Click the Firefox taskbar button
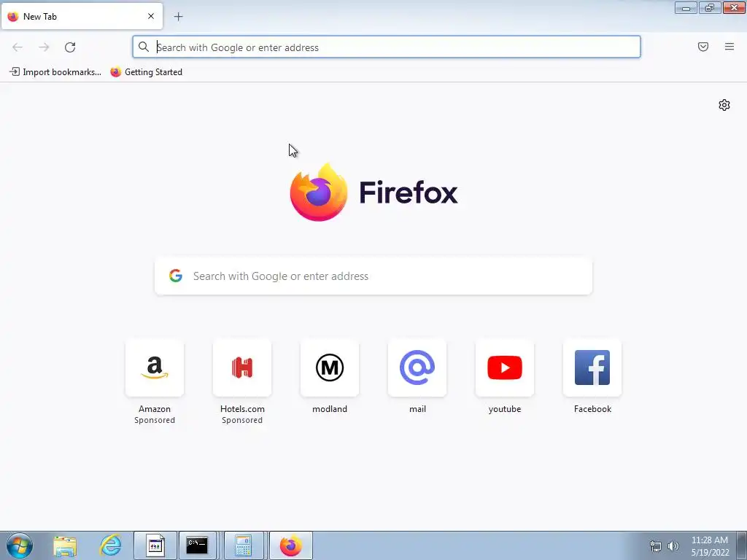 (x=291, y=545)
